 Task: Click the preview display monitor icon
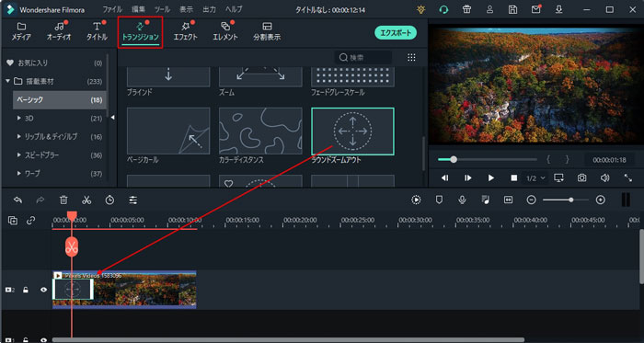558,178
